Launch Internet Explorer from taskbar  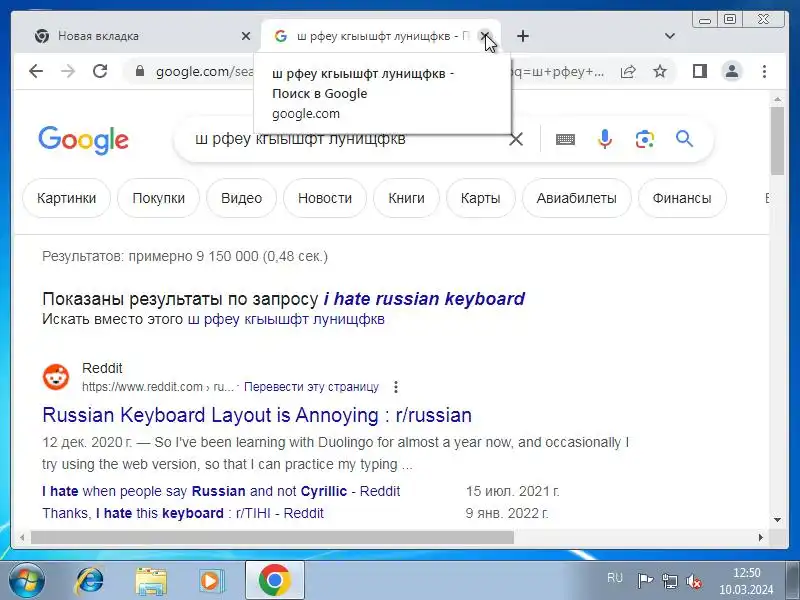pos(90,581)
